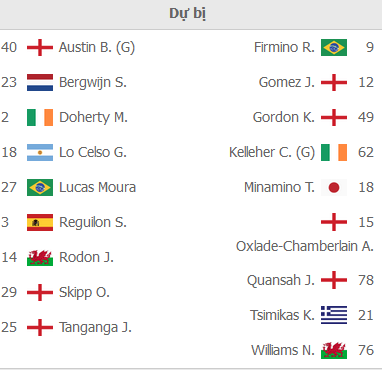Click the Brazil flag next to Firmino R.
The image size is (382, 370).
click(x=334, y=47)
